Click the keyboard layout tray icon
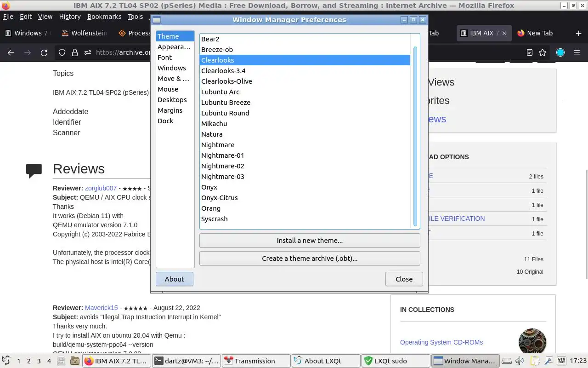This screenshot has width=588, height=368. click(561, 361)
